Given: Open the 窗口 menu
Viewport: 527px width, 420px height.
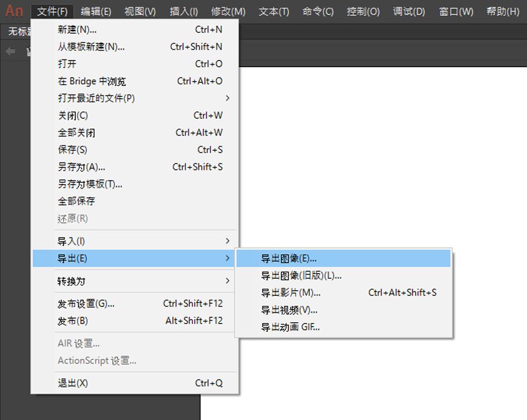Looking at the screenshot, I should point(455,11).
